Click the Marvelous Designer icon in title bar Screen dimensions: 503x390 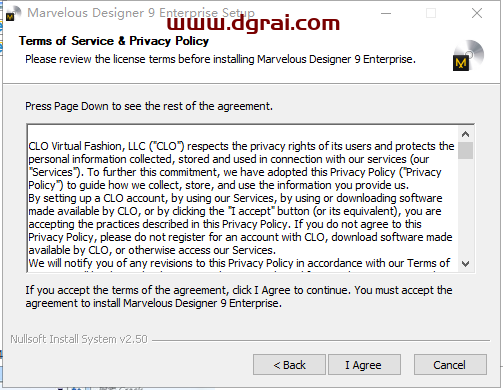[x=13, y=14]
